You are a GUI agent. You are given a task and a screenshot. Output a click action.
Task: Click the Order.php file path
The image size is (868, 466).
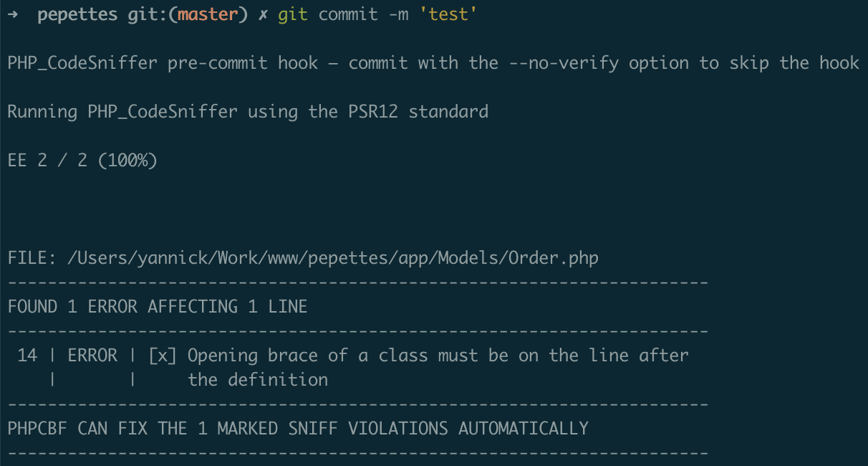pyautogui.click(x=332, y=258)
